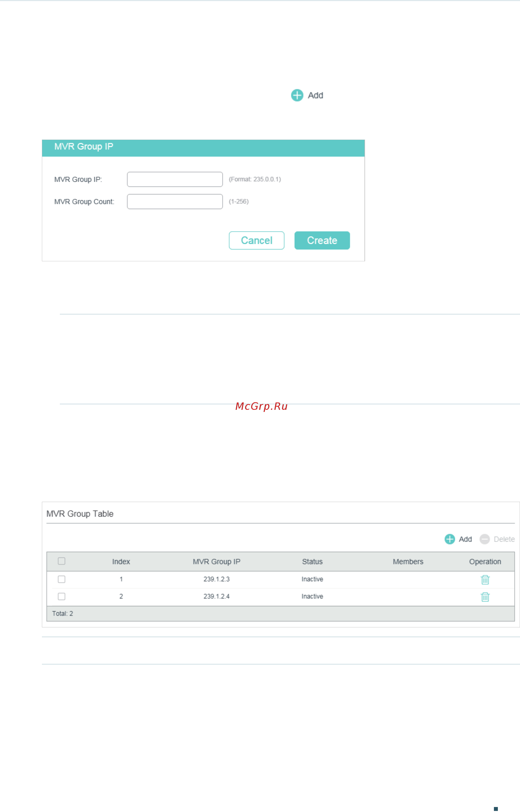Check the box for index 2 row
Screen dimensions: 520x812
[61, 597]
